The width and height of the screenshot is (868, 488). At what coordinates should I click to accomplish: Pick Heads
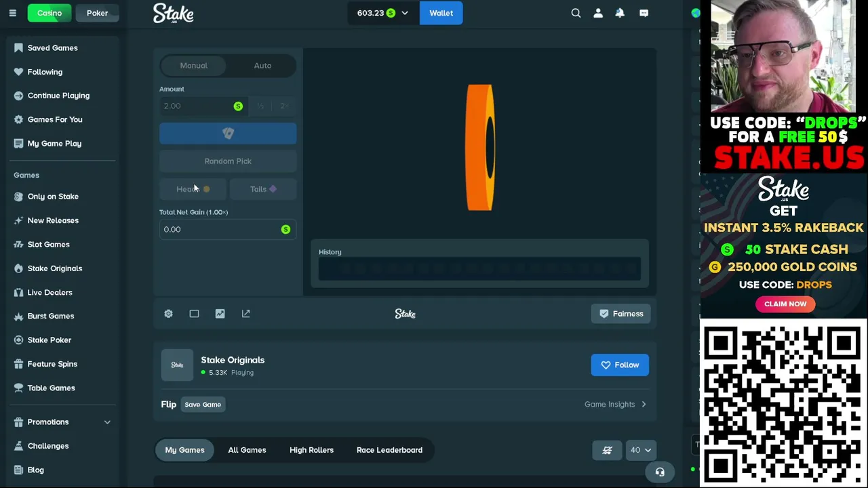[193, 189]
